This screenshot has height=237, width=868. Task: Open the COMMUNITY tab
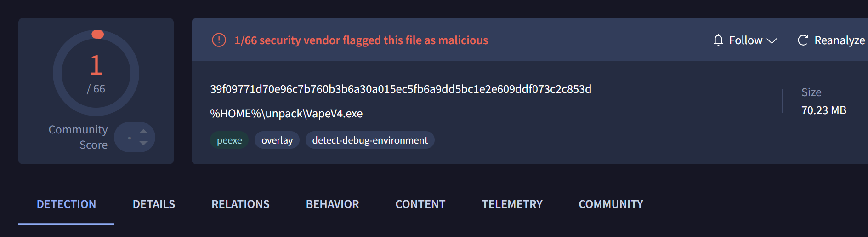pos(611,204)
